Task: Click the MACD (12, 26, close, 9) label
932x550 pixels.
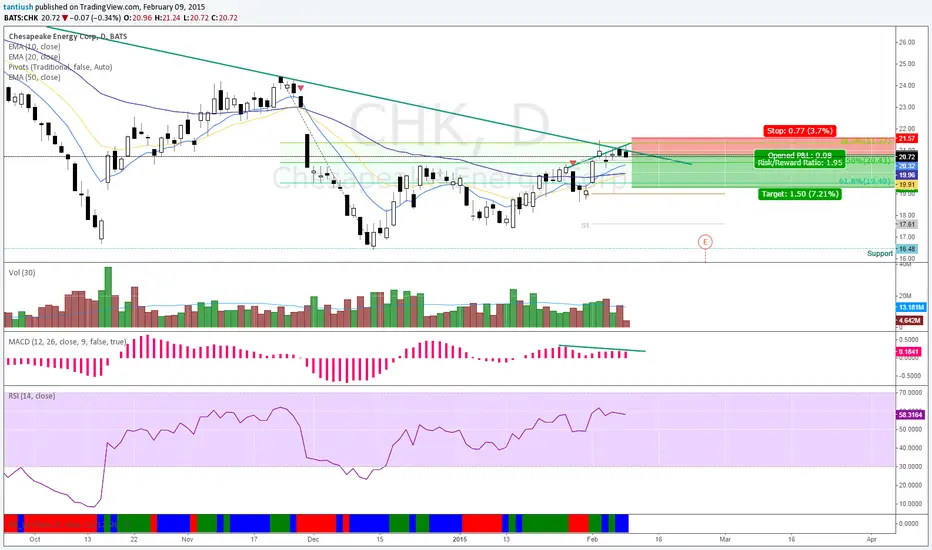Action: [67, 341]
